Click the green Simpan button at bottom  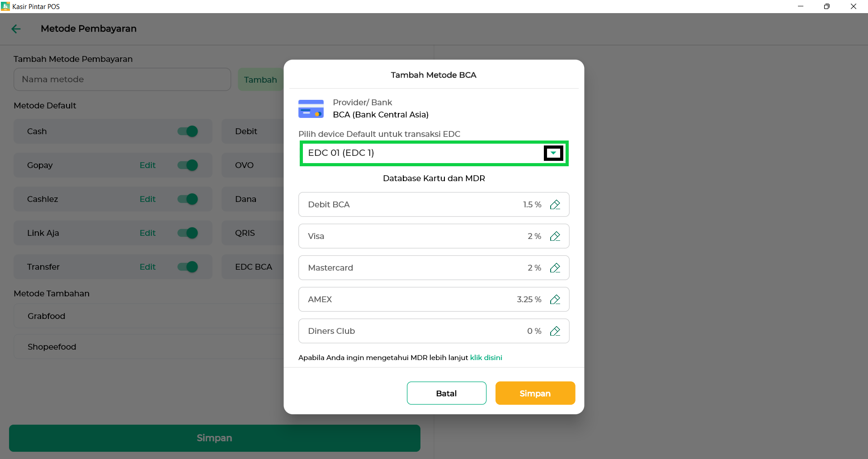[x=215, y=438]
